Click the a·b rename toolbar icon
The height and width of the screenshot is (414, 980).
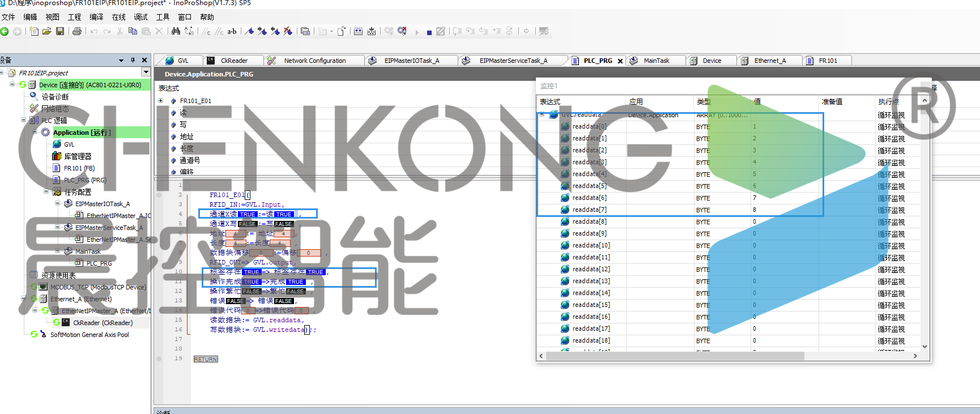pos(232,31)
